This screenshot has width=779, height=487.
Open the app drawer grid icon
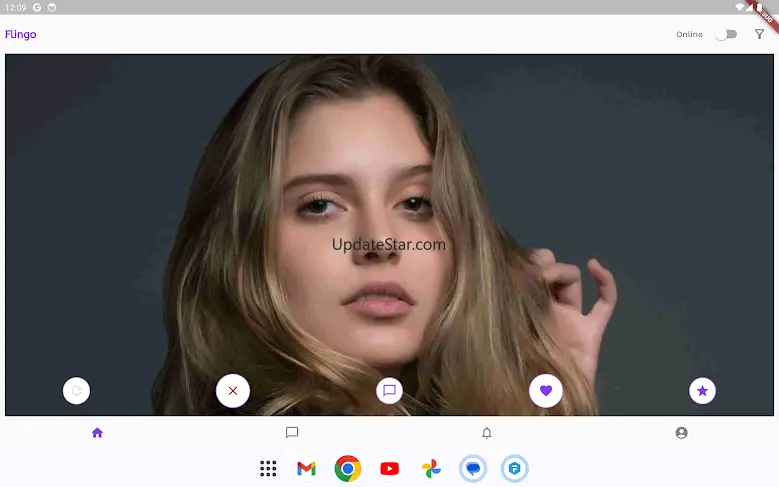[x=268, y=469]
